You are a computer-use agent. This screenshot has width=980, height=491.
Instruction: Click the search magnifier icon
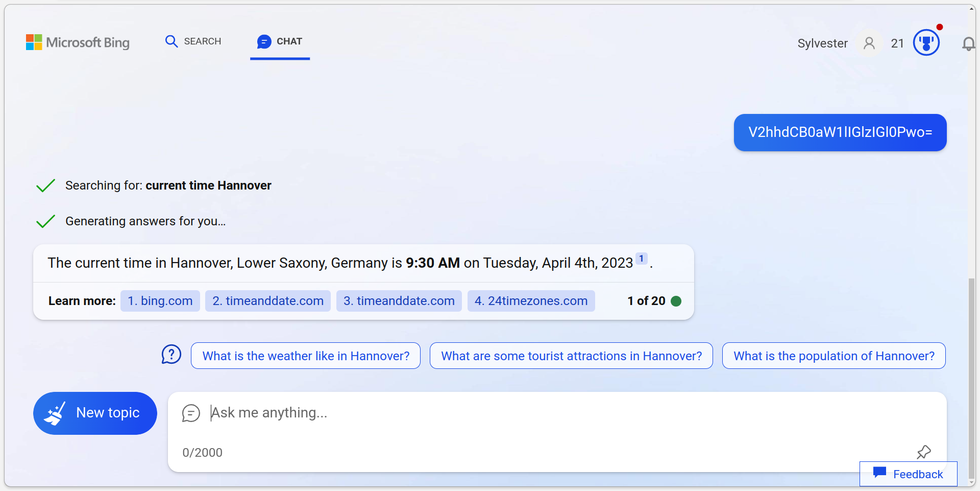[x=171, y=41]
